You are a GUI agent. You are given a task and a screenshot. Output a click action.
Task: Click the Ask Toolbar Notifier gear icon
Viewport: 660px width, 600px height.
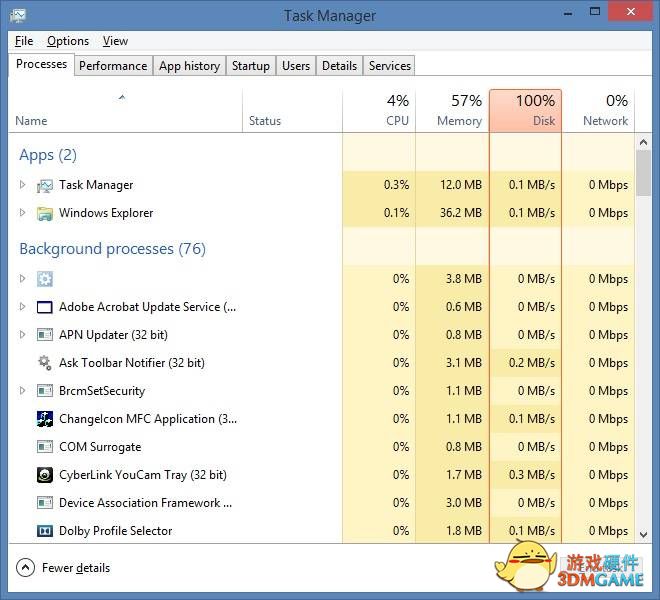(45, 363)
